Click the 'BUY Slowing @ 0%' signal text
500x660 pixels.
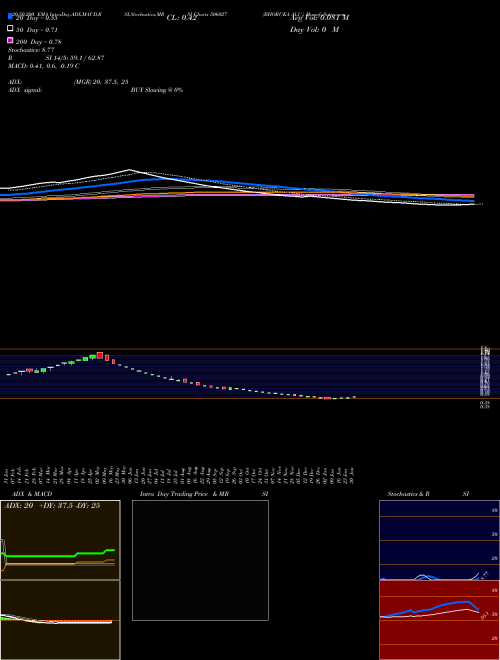click(157, 90)
